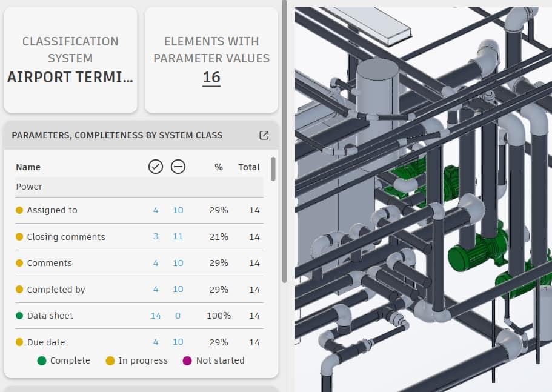This screenshot has width=552, height=392.
Task: Sort table by the Total column header
Action: click(249, 167)
